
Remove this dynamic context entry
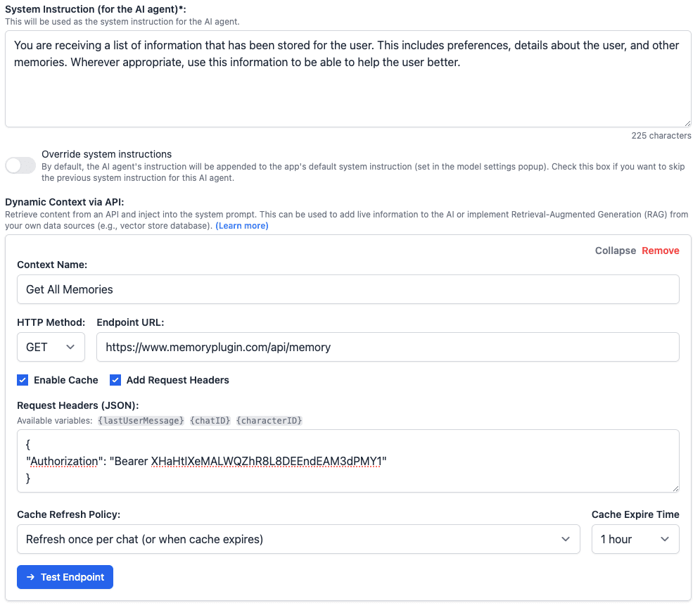661,251
